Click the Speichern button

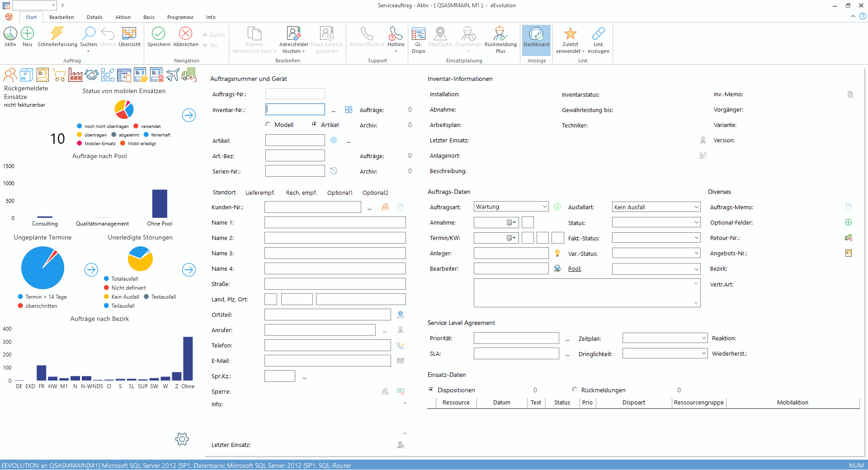[159, 36]
